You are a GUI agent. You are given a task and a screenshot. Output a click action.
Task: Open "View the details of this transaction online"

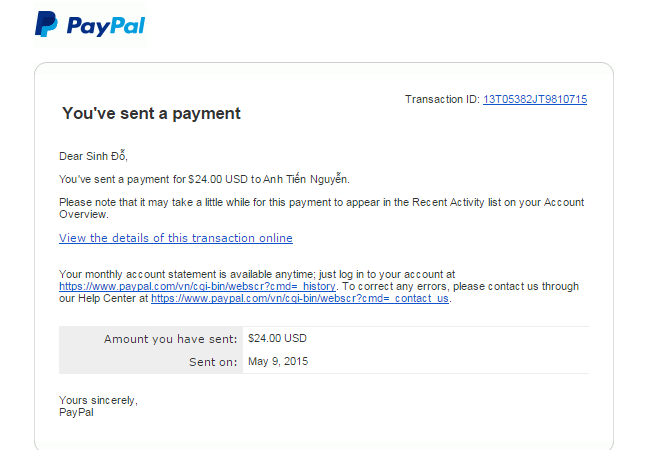pos(176,238)
